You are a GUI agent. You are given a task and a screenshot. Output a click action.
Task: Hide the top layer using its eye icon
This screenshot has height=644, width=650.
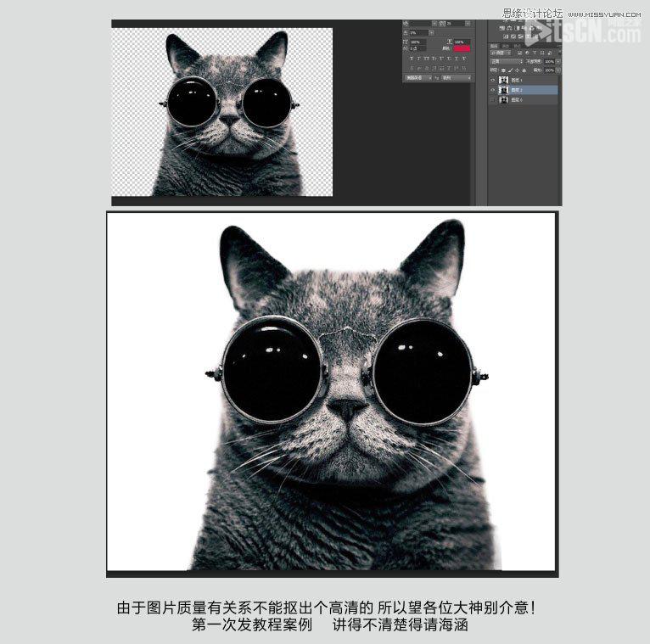pos(492,80)
